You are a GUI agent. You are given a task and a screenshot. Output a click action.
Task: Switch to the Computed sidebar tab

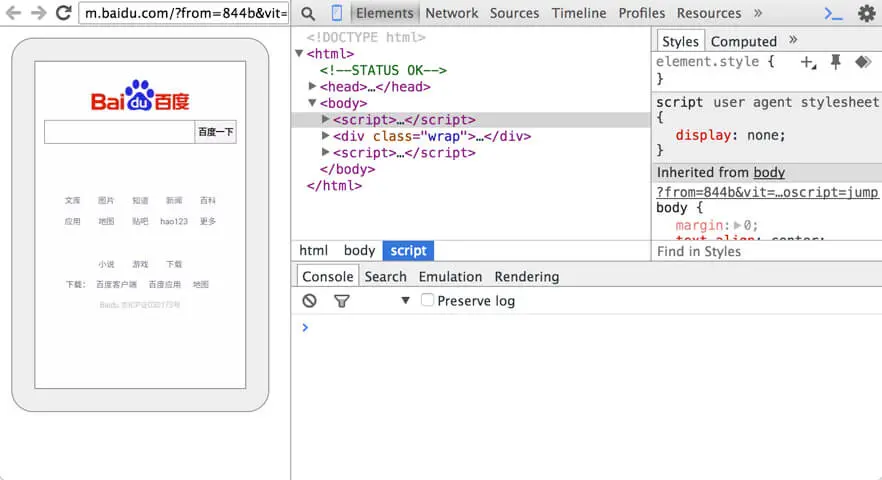coord(744,41)
